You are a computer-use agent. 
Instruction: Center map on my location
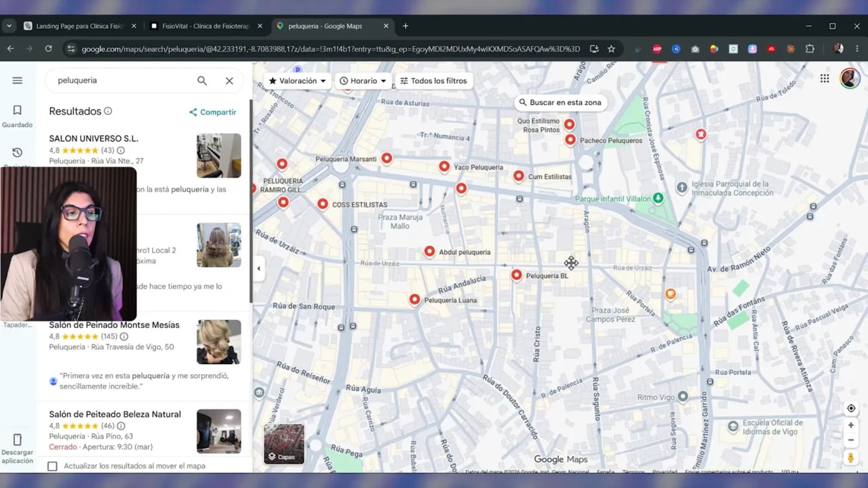pyautogui.click(x=851, y=408)
